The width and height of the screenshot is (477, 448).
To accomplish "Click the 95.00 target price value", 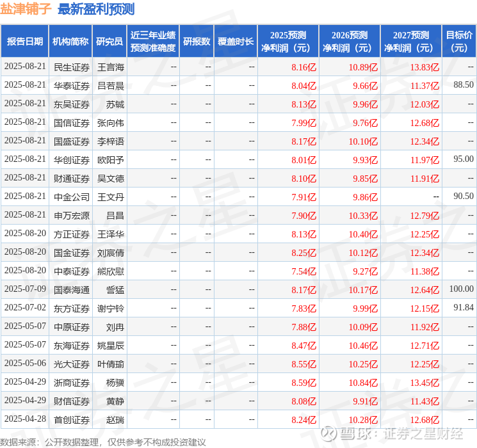I will (464, 159).
